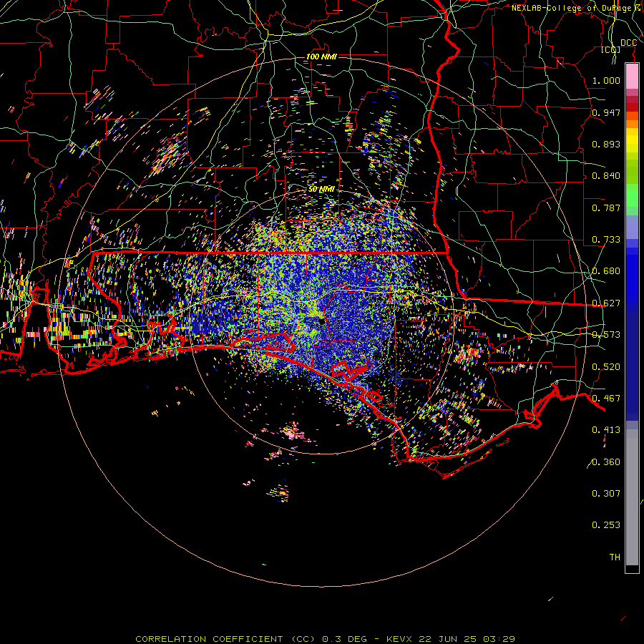Click the TH threshold label in legend
The height and width of the screenshot is (644, 644).
pyautogui.click(x=615, y=557)
